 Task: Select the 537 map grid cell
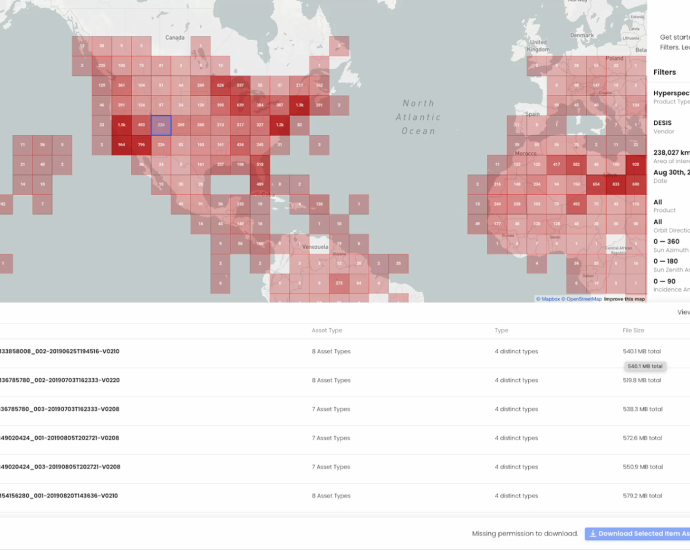click(x=240, y=85)
